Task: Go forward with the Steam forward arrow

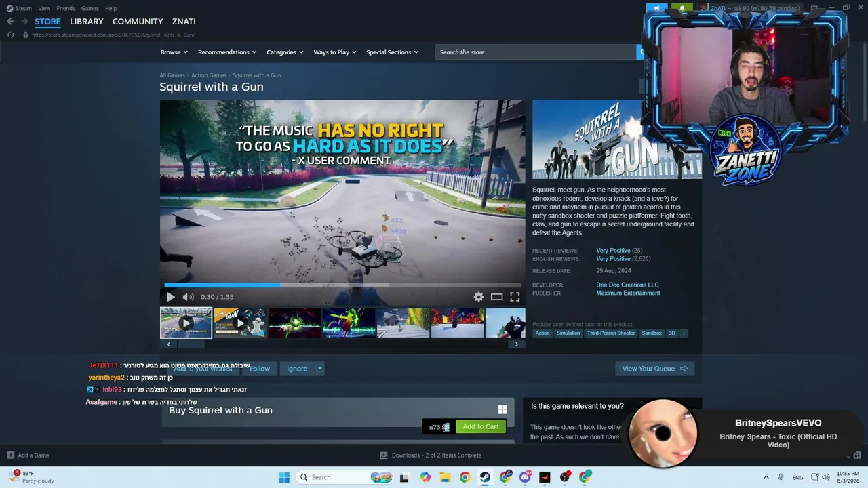Action: click(x=24, y=22)
